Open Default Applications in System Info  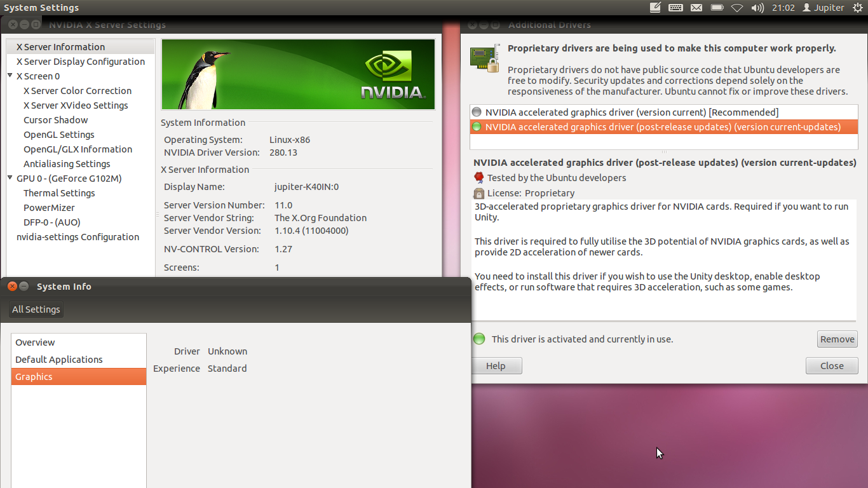[x=79, y=360]
